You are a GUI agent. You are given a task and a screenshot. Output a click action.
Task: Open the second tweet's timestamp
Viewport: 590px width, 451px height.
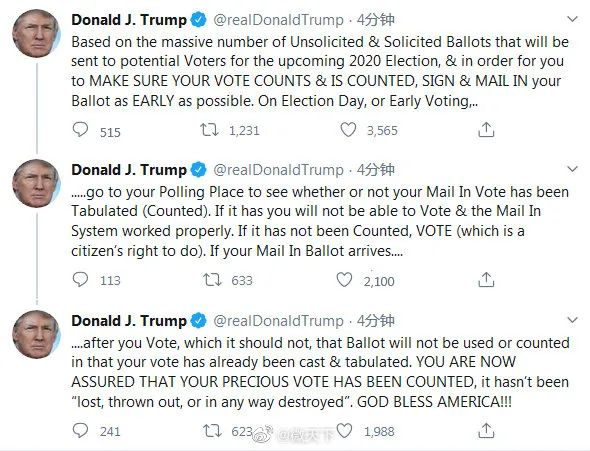click(376, 170)
